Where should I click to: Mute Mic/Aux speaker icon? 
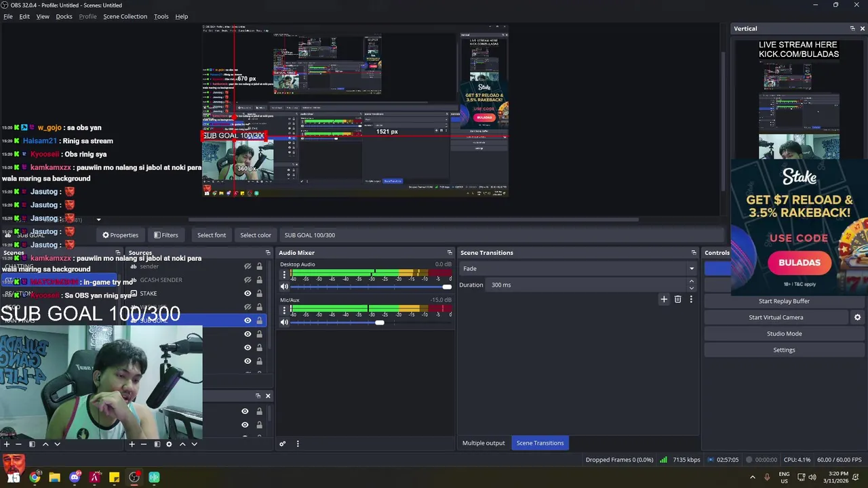(284, 322)
